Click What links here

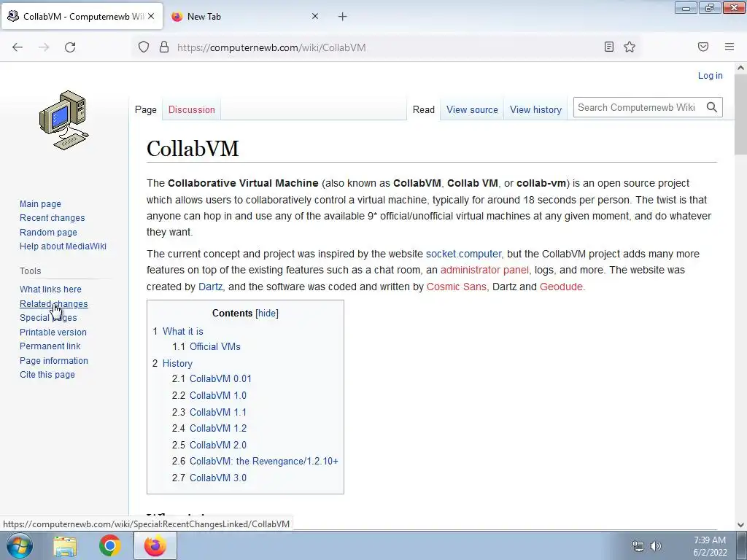point(50,289)
